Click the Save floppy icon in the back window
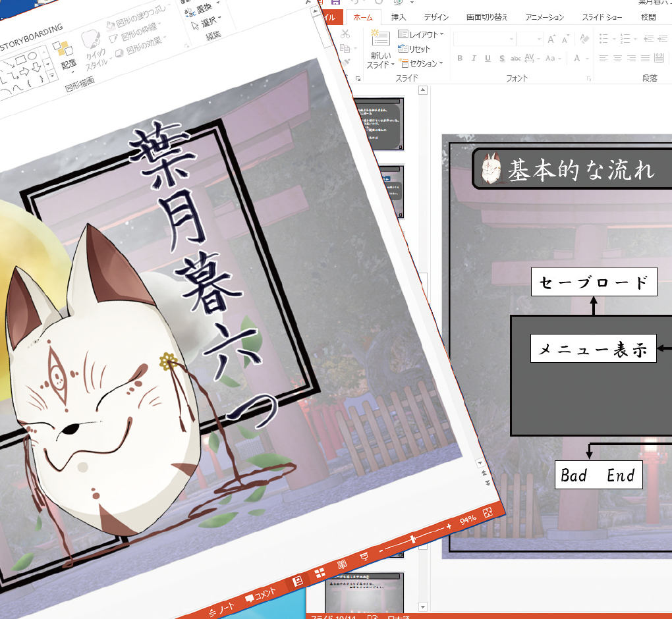The width and height of the screenshot is (672, 619). [335, 2]
